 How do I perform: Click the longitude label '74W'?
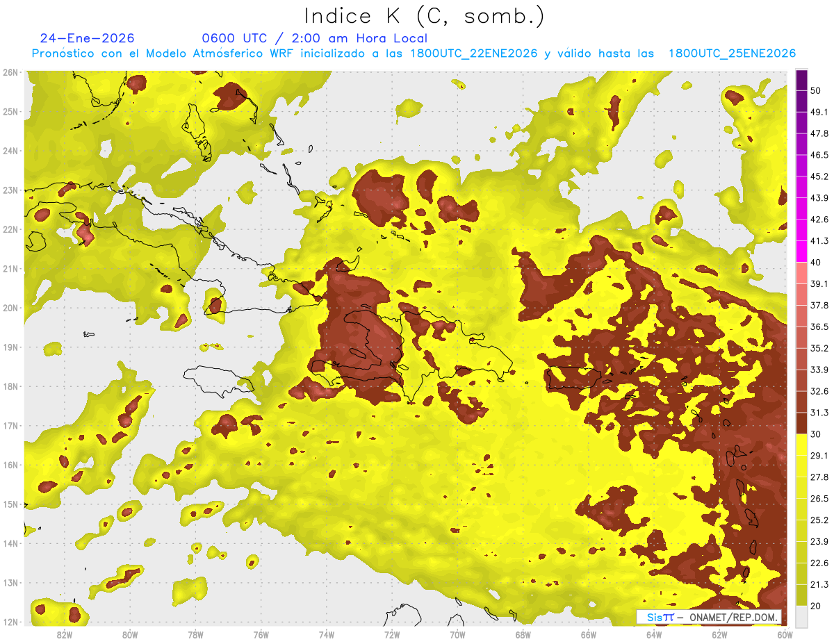[x=326, y=634]
